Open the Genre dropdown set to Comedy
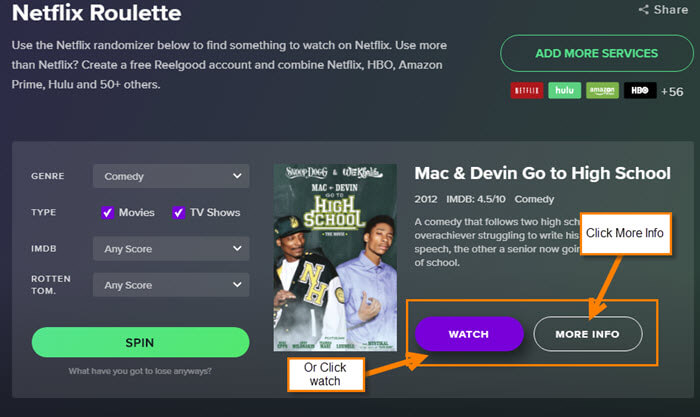 [x=171, y=176]
